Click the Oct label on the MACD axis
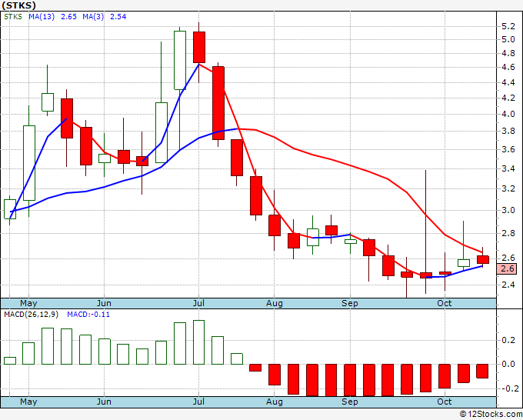The width and height of the screenshot is (523, 420). pyautogui.click(x=445, y=402)
